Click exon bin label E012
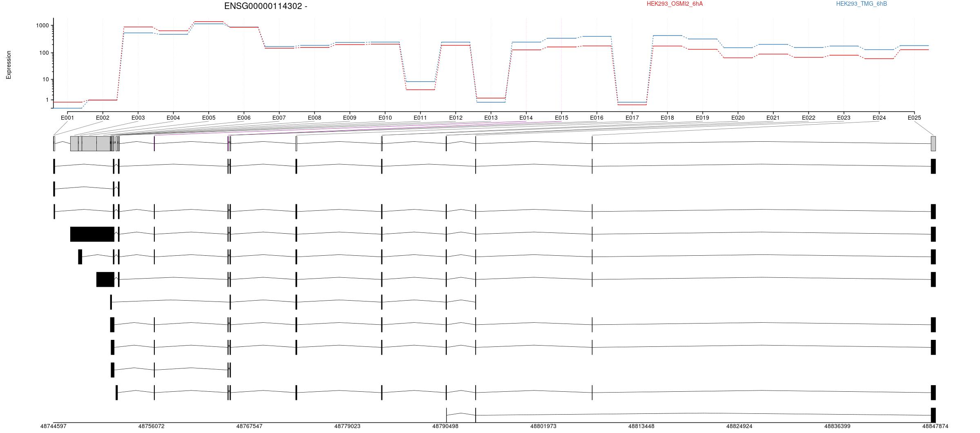Image resolution: width=980 pixels, height=433 pixels. (x=456, y=118)
